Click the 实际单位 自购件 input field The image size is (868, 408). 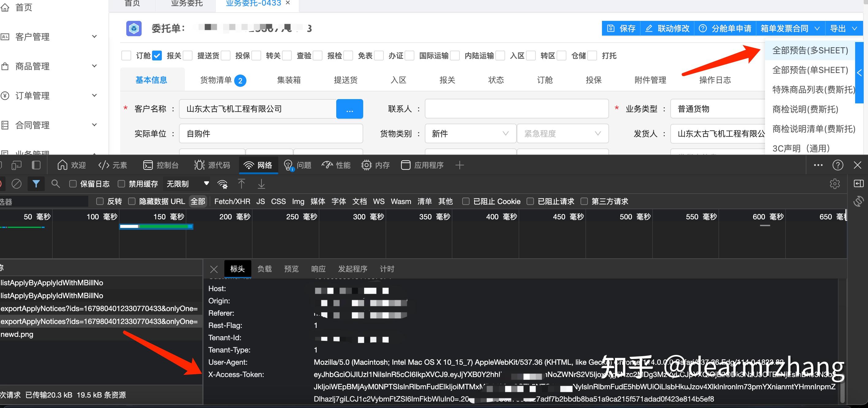[271, 133]
